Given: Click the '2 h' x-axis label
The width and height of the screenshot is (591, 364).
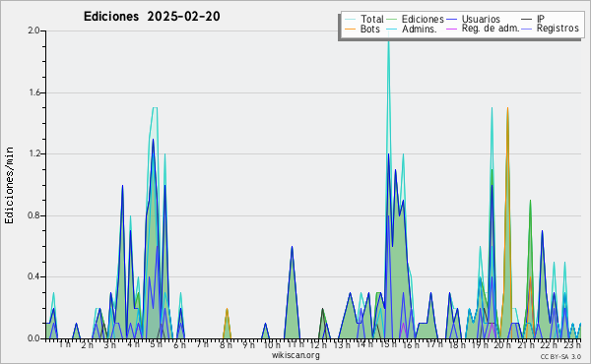Looking at the screenshot, I should pyautogui.click(x=87, y=345).
